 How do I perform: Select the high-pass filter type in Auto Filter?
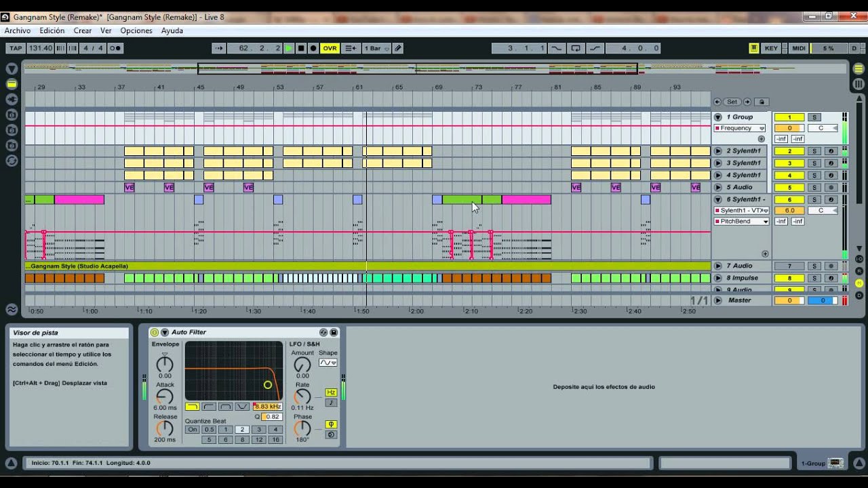coord(209,407)
